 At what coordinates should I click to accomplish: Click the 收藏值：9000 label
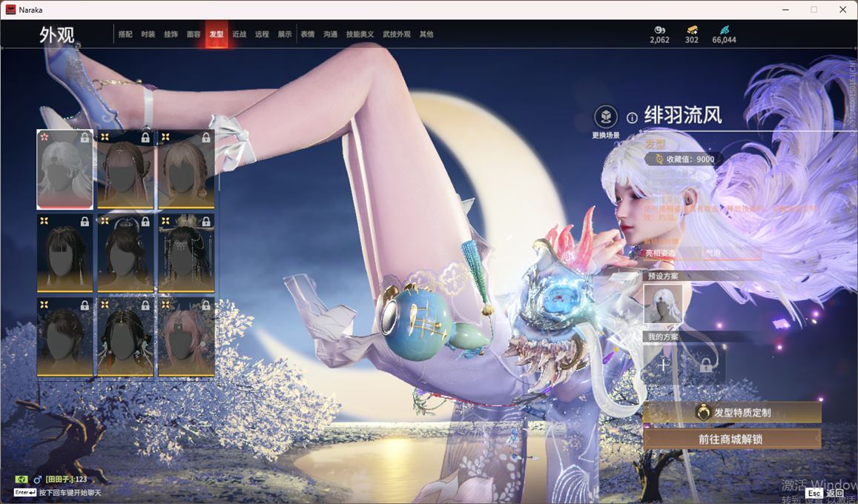click(x=690, y=159)
